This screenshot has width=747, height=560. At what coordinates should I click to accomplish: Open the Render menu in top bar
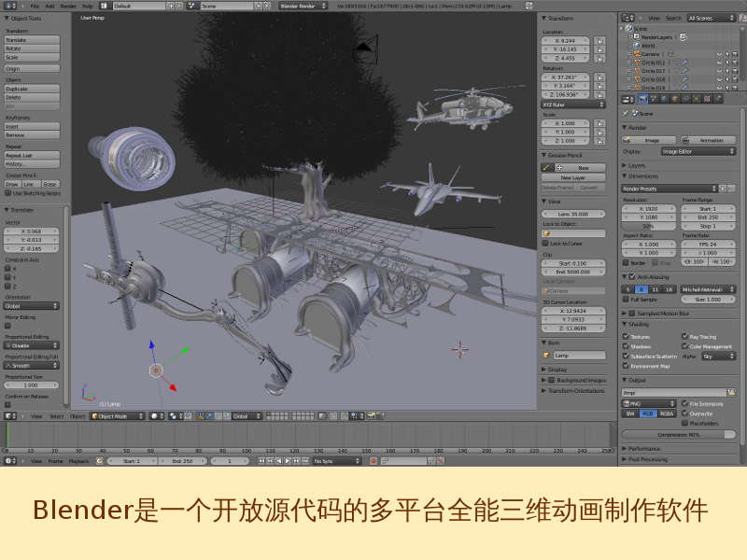(x=68, y=7)
